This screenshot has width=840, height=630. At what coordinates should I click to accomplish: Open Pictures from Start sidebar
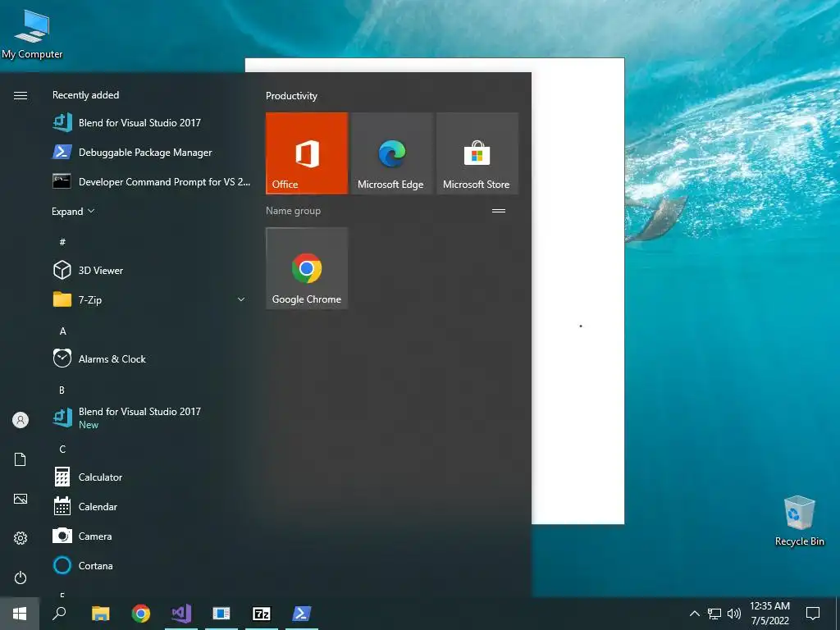[x=21, y=499]
